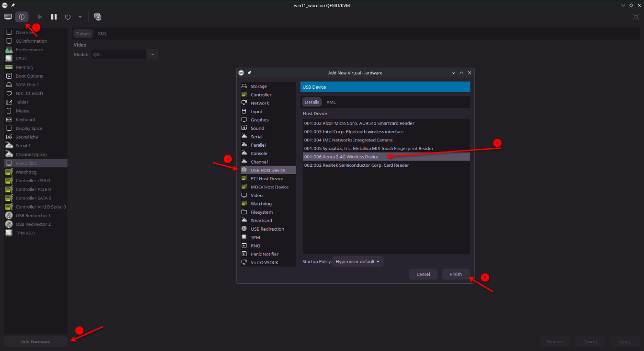Click the power on (play) toolbar icon
The width and height of the screenshot is (644, 351).
pos(40,17)
